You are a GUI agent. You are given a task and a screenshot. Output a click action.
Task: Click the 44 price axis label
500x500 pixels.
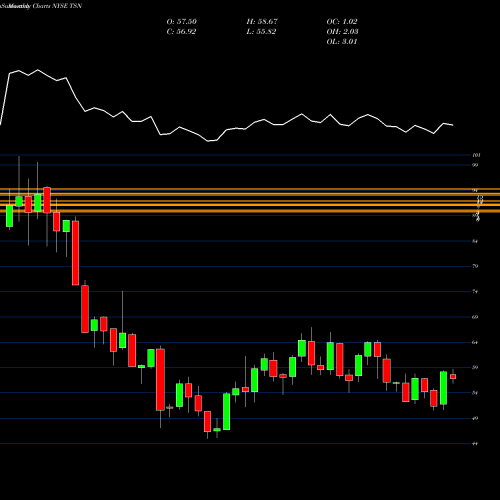coord(475,444)
